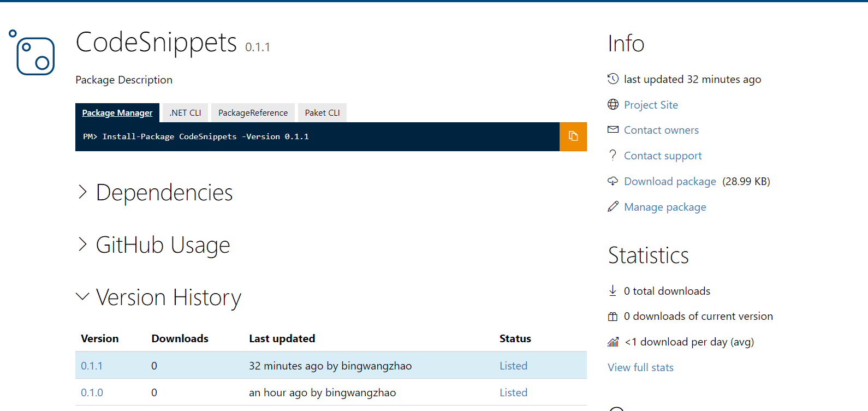Click the chart icon beside downloads per day
The width and height of the screenshot is (868, 411).
(x=613, y=342)
